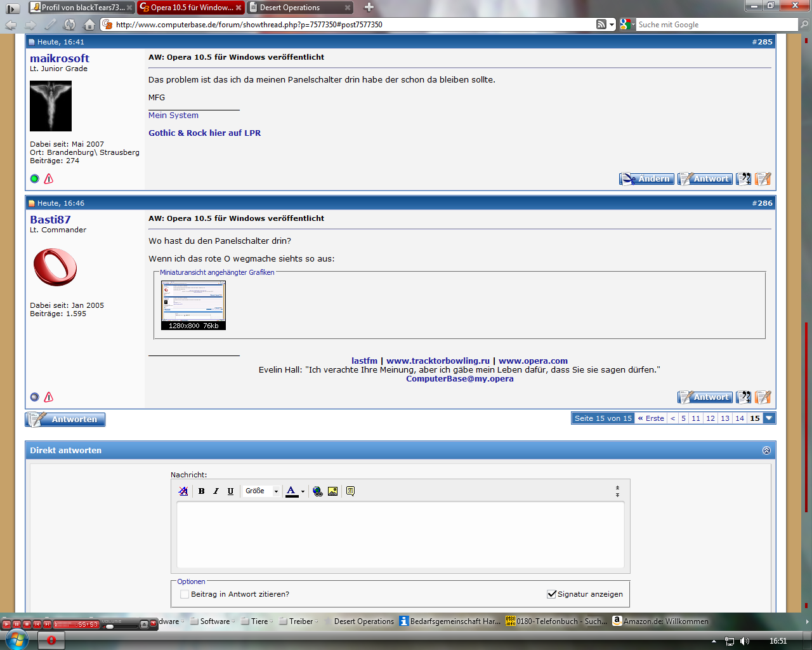Click 'Antworten' button below thread
Viewport: 812px width, 650px height.
pyautogui.click(x=65, y=420)
